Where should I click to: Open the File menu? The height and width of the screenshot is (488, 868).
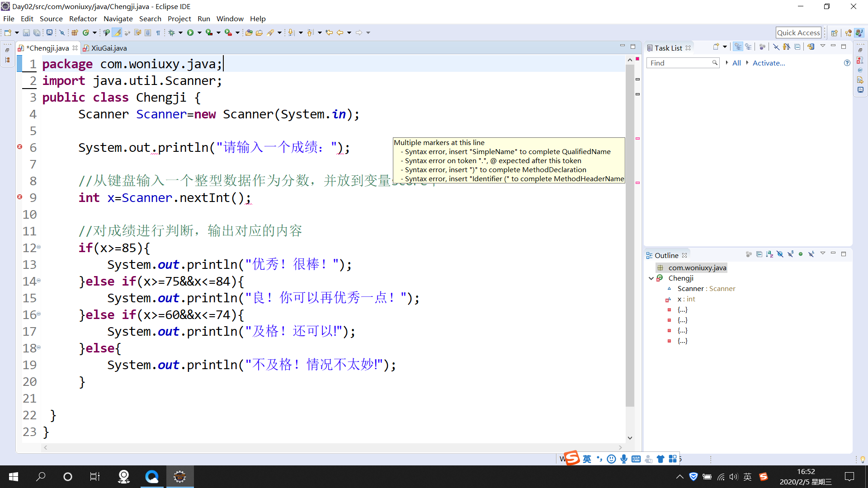[9, 19]
